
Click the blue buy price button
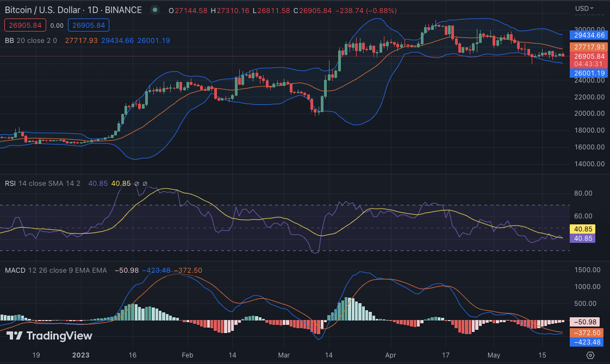click(89, 25)
